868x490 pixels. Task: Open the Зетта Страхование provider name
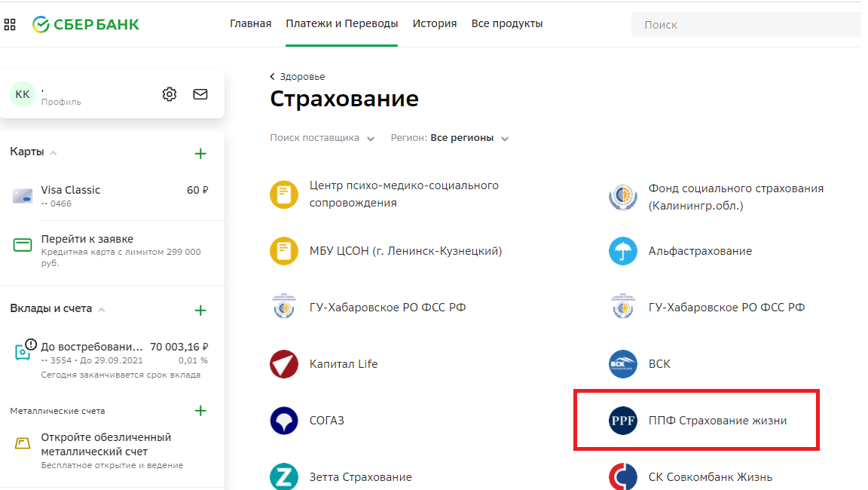(x=360, y=476)
